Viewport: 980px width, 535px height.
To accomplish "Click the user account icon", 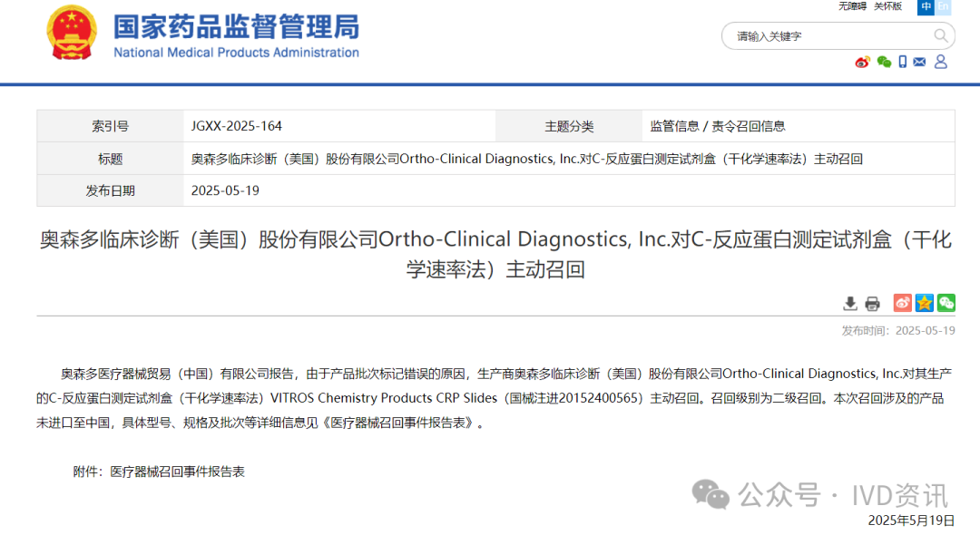I will pos(941,62).
